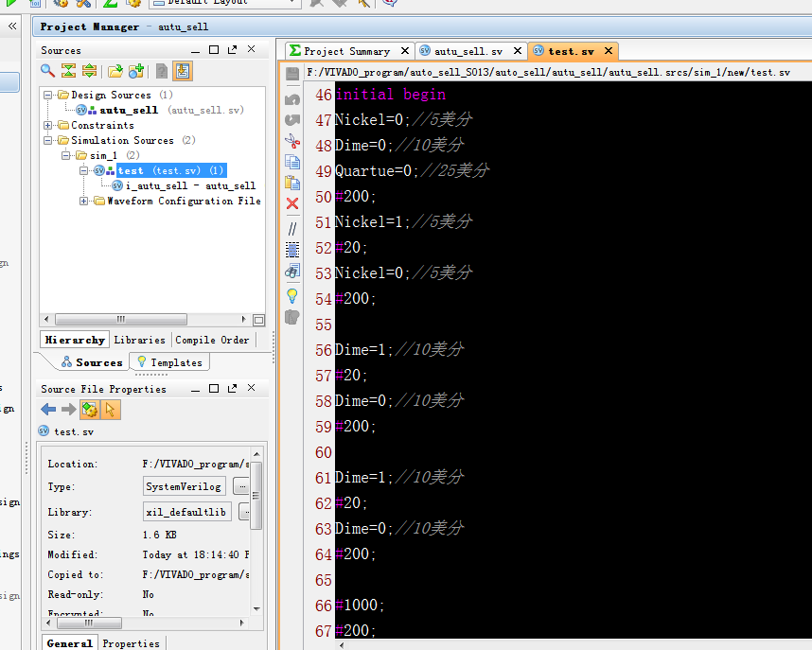The width and height of the screenshot is (812, 650).
Task: Click the Redo icon in editor toolbar
Action: (292, 119)
